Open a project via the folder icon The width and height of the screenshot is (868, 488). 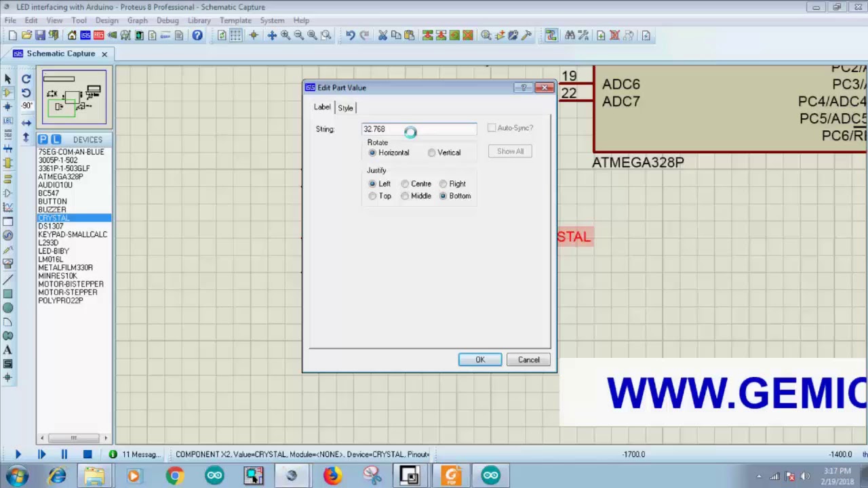pyautogui.click(x=26, y=35)
